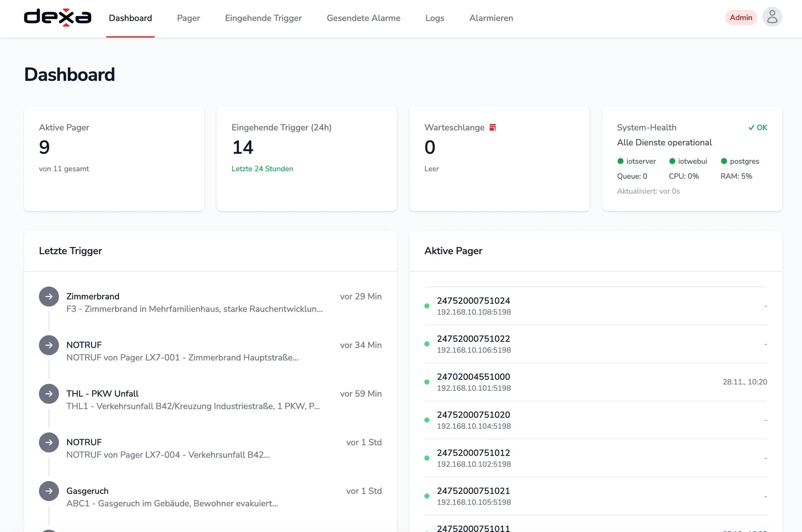Click the System-Health OK status indicator
This screenshot has width=802, height=532.
[758, 127]
